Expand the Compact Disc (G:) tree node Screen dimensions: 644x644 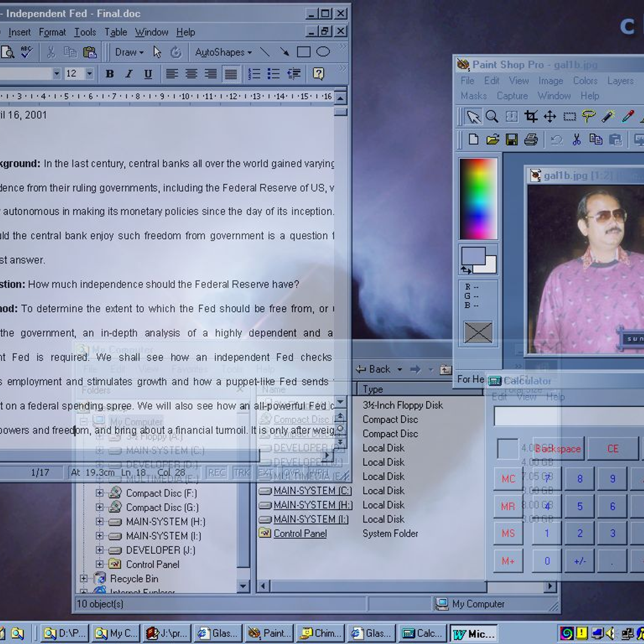click(x=99, y=507)
